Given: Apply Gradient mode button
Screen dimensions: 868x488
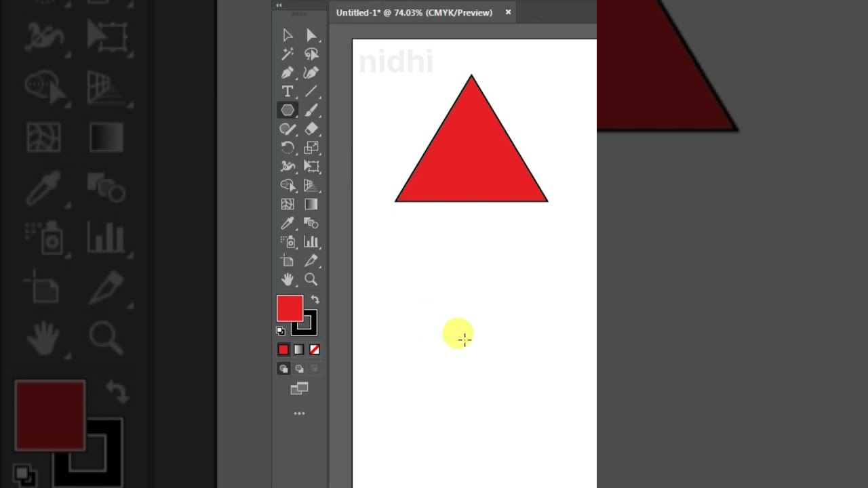Looking at the screenshot, I should pyautogui.click(x=299, y=350).
